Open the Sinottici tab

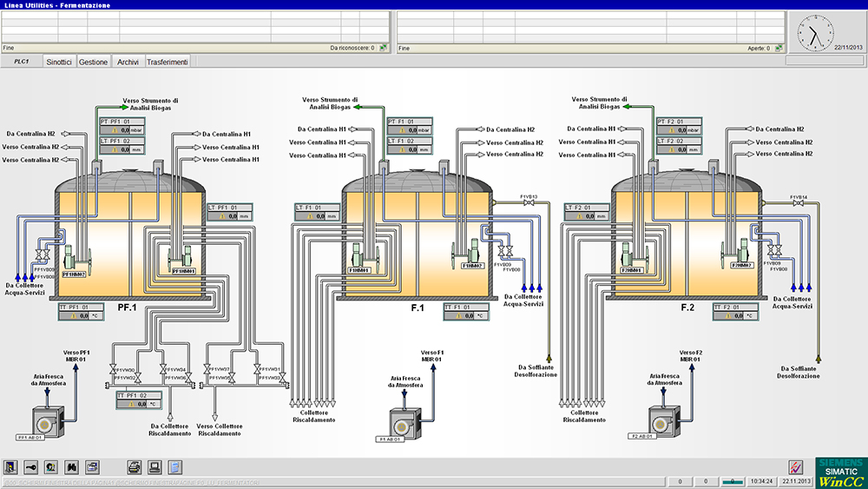pyautogui.click(x=59, y=62)
